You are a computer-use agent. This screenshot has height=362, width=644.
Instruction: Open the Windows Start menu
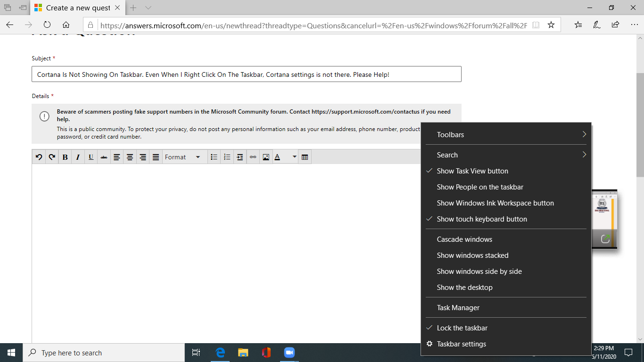click(x=11, y=353)
